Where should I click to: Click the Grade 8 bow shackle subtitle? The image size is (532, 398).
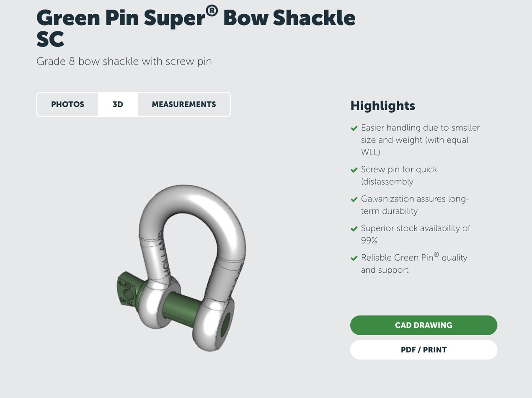pyautogui.click(x=124, y=61)
